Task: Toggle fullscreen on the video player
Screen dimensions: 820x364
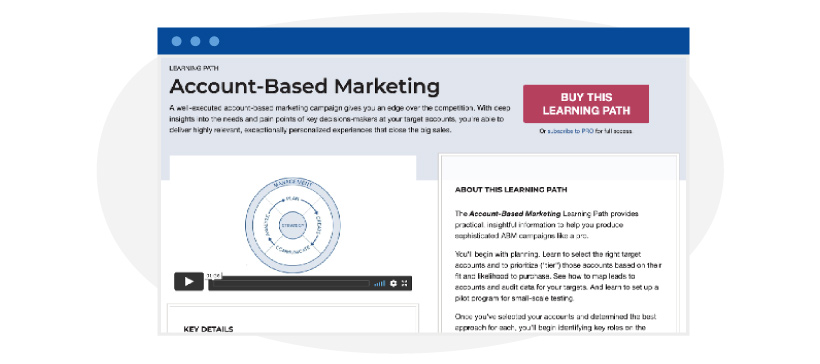Action: click(404, 283)
